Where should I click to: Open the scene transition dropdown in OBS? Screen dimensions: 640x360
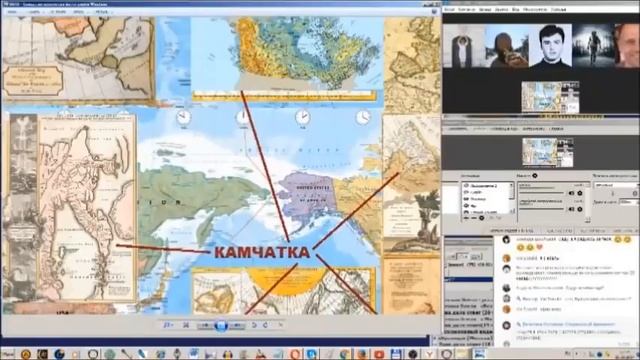(616, 185)
